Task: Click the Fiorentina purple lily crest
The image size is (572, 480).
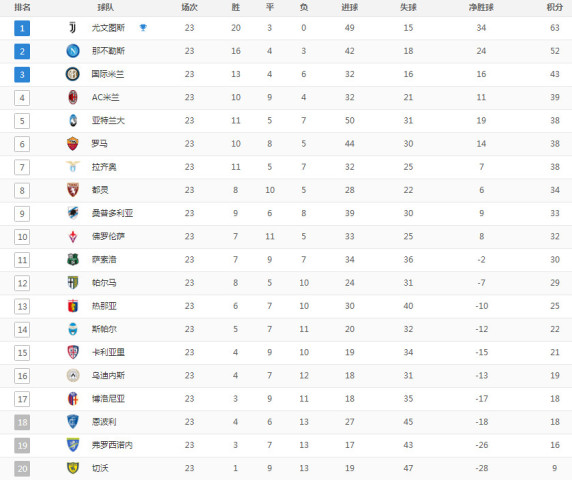Action: (73, 236)
